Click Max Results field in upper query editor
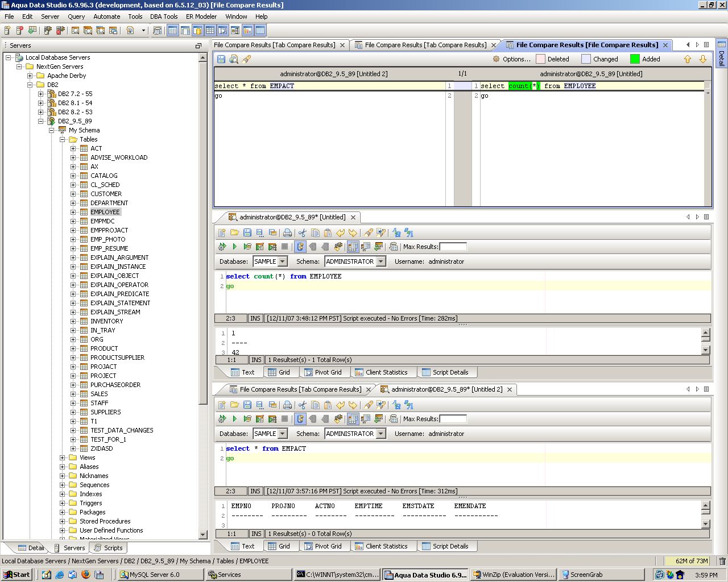 [453, 247]
